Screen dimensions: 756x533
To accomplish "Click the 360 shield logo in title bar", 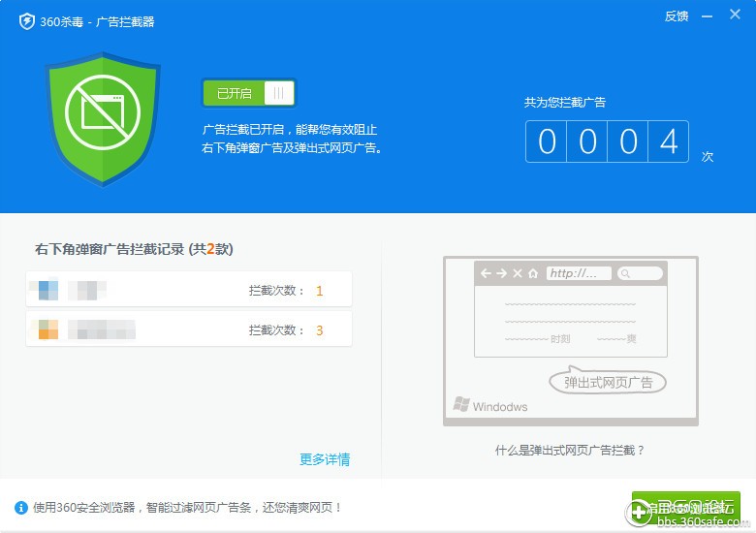I will [x=26, y=21].
